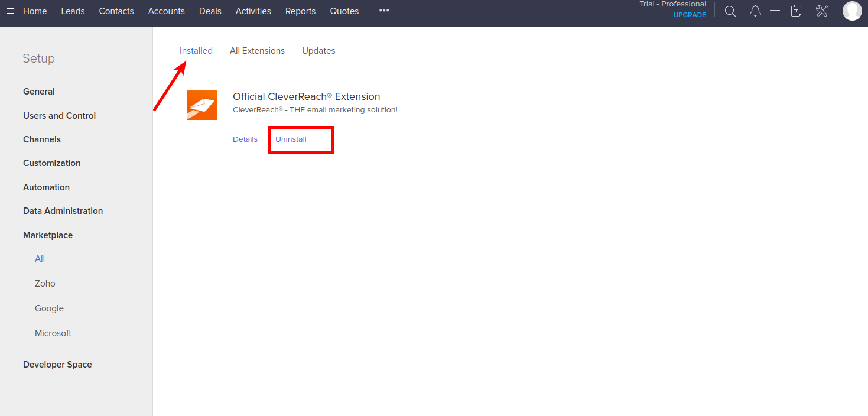Switch to the Updates tab
This screenshot has width=868, height=416.
click(x=318, y=51)
